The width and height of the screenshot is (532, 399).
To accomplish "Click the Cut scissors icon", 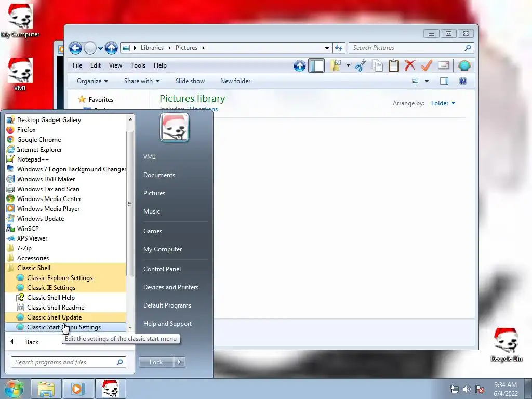I will pyautogui.click(x=361, y=65).
